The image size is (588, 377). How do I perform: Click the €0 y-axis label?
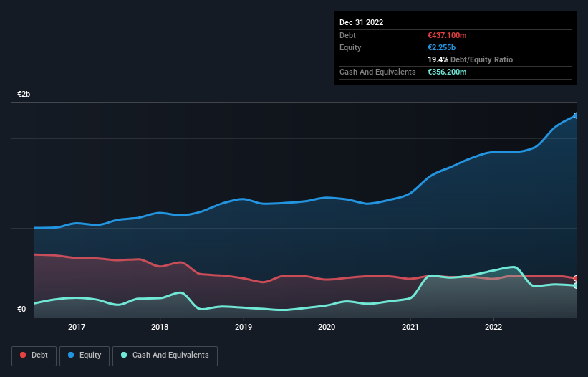tap(21, 310)
